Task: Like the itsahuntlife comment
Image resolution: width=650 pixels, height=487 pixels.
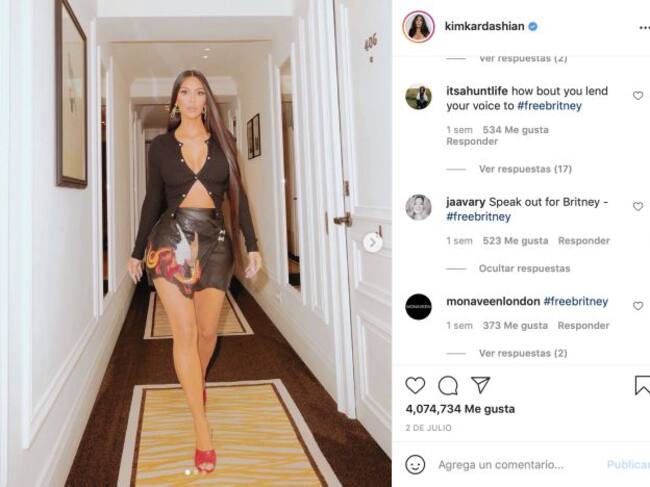Action: 638,96
